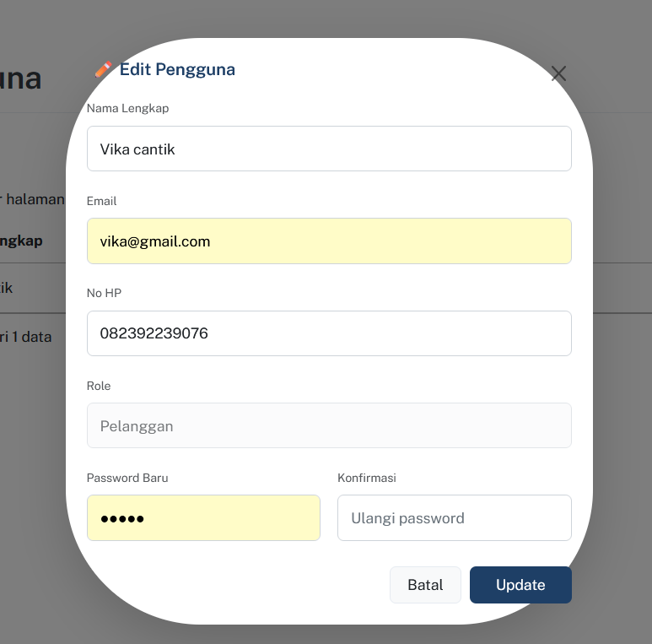Cancel editing with the Batal button

point(425,585)
